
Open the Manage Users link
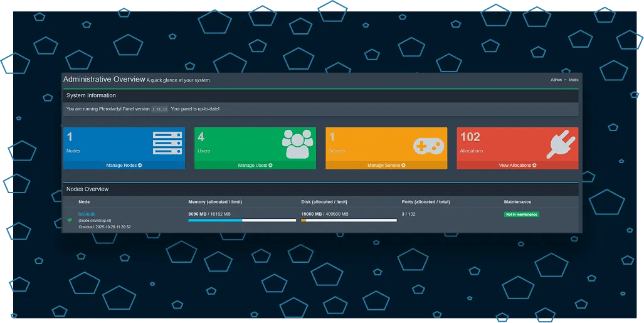pos(255,166)
